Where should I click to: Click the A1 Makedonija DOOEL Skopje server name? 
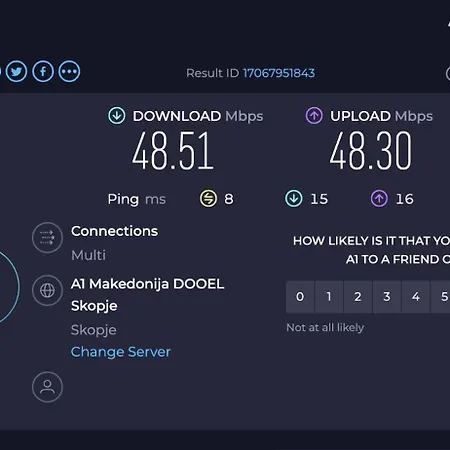tap(147, 295)
